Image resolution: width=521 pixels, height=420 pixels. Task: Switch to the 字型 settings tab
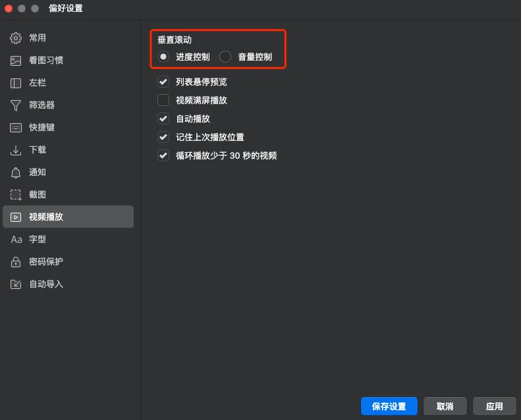pyautogui.click(x=38, y=240)
